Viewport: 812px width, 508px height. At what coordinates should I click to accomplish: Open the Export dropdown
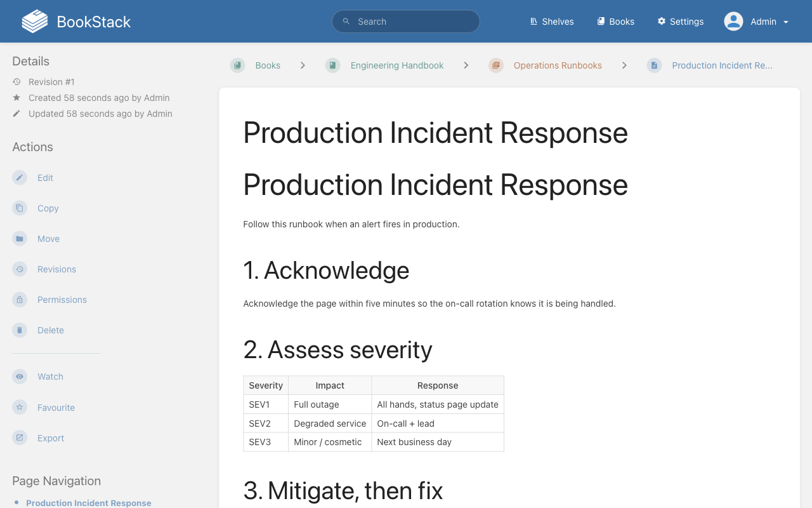click(x=51, y=438)
